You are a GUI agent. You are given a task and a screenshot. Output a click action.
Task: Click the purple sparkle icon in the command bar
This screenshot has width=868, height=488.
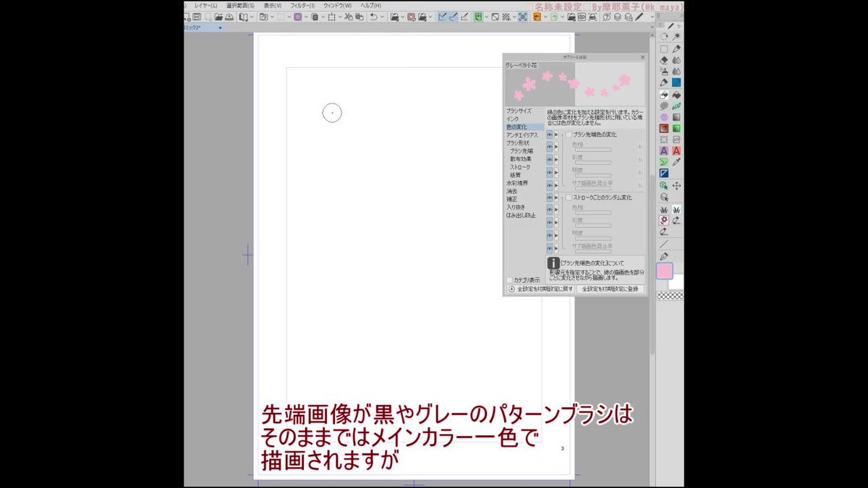click(297, 16)
